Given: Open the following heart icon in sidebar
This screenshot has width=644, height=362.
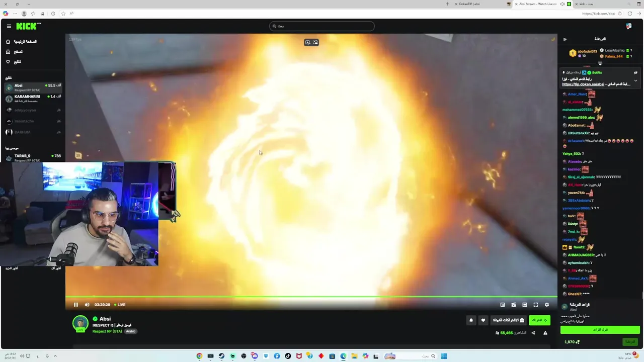Looking at the screenshot, I should click(8, 62).
